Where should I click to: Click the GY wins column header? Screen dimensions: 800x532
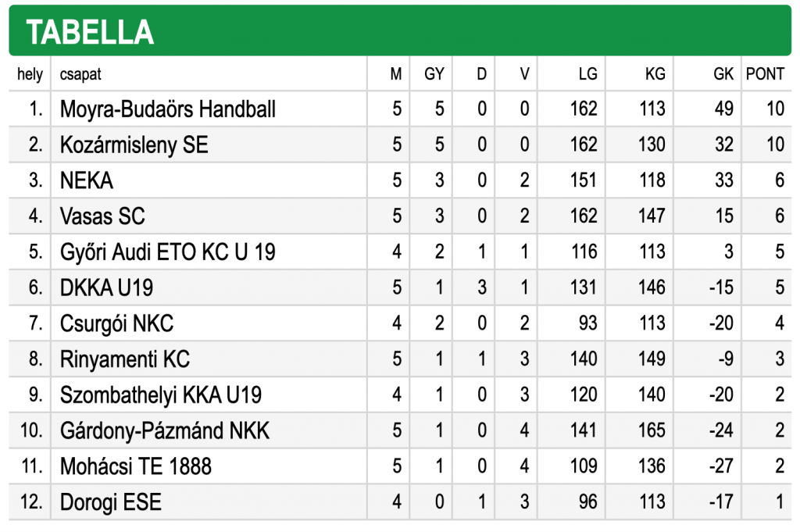[434, 74]
